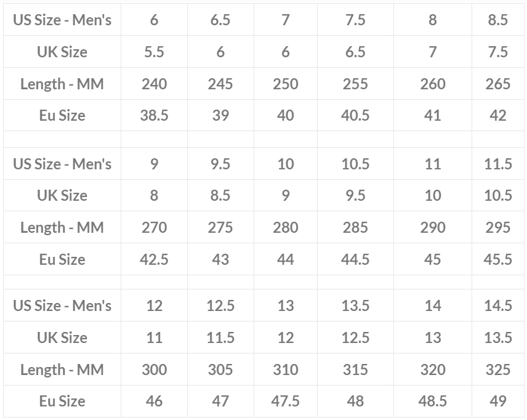Select the 285 length value
Viewport: 527px width, 420px height.
(355, 227)
